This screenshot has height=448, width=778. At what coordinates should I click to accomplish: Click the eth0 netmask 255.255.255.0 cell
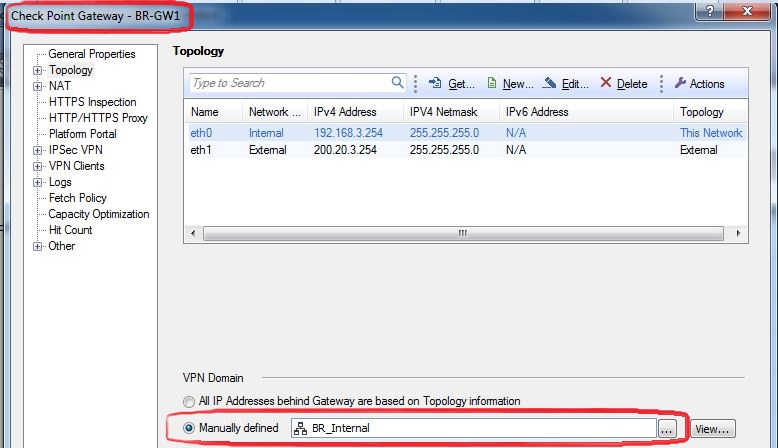(x=445, y=133)
